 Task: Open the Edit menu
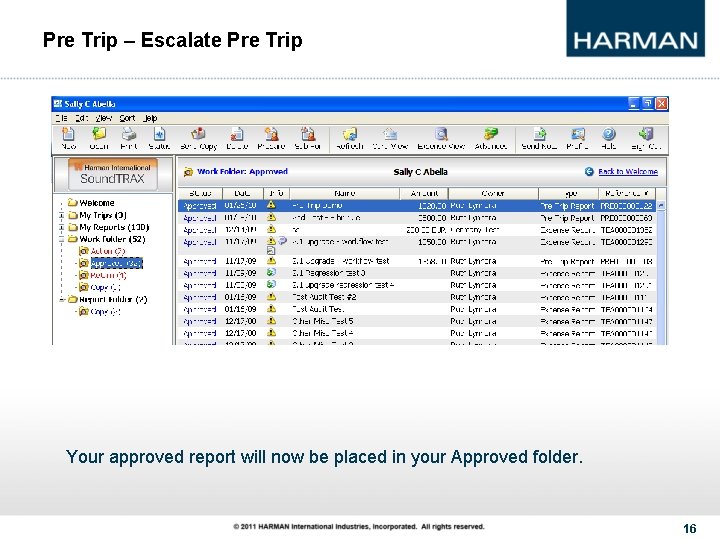(81, 118)
